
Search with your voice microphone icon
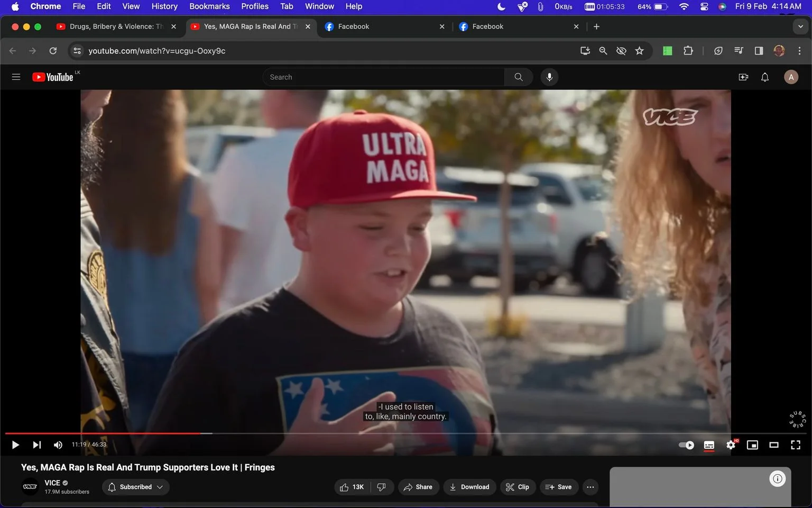549,77
